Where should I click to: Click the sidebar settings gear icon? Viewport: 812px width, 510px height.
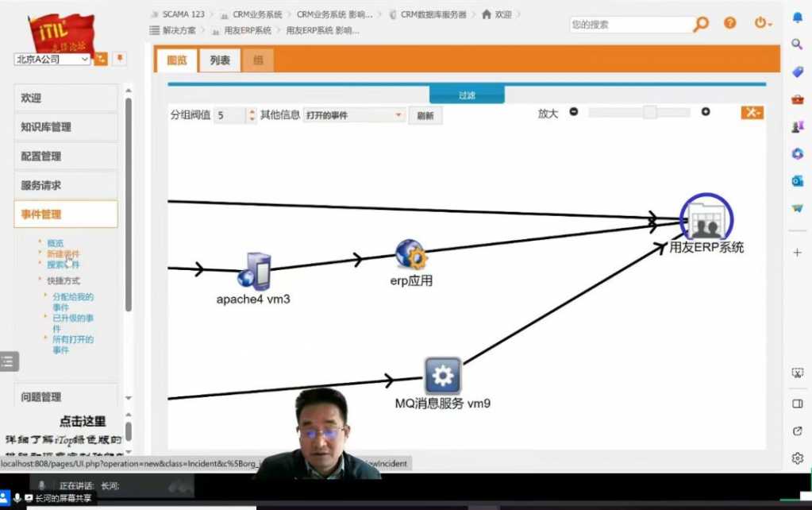[798, 458]
